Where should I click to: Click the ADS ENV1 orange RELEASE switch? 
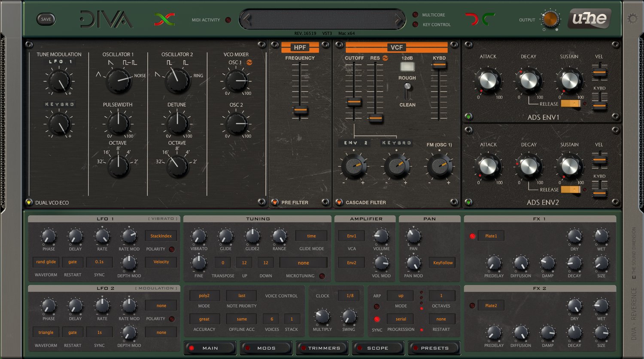pyautogui.click(x=570, y=103)
